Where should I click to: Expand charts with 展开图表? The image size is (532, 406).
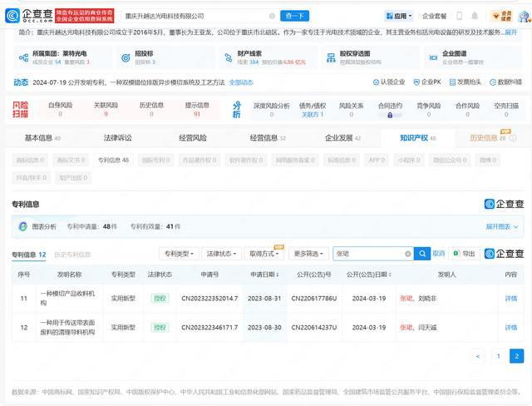click(x=502, y=226)
